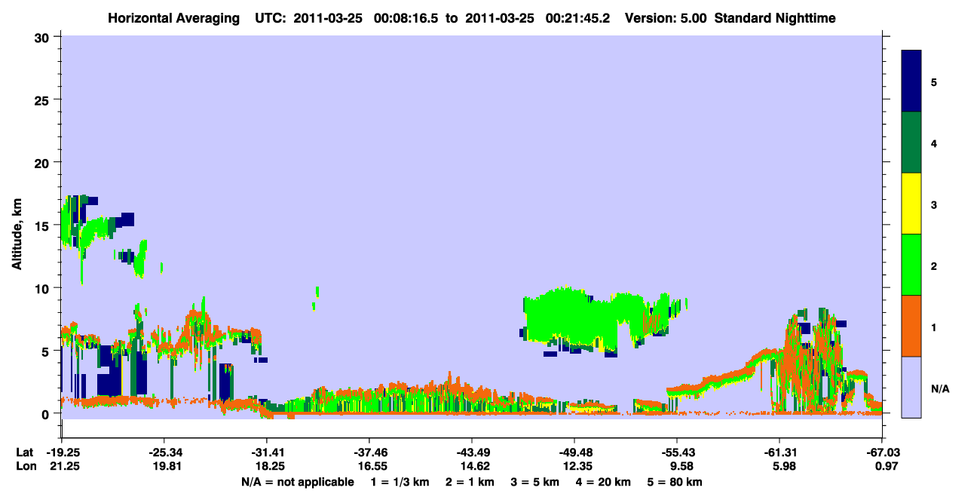Click 'Version: 5.00' in the title
This screenshot has width=980, height=503.
(664, 18)
